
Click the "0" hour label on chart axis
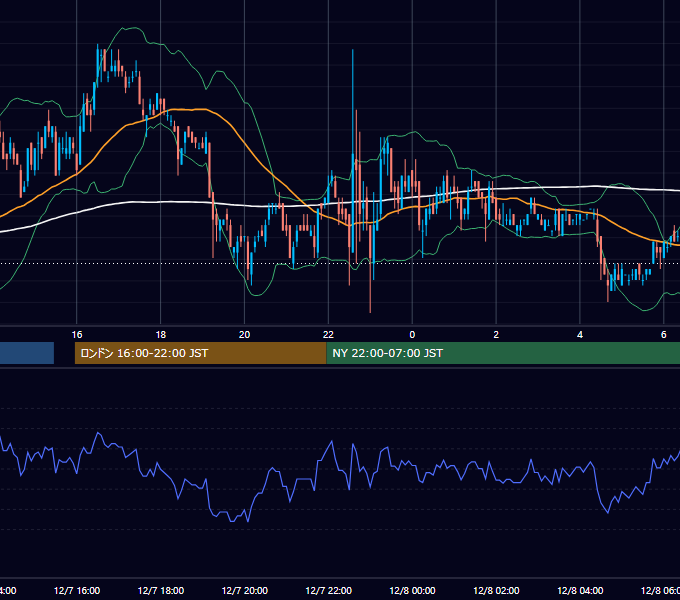[x=412, y=335]
